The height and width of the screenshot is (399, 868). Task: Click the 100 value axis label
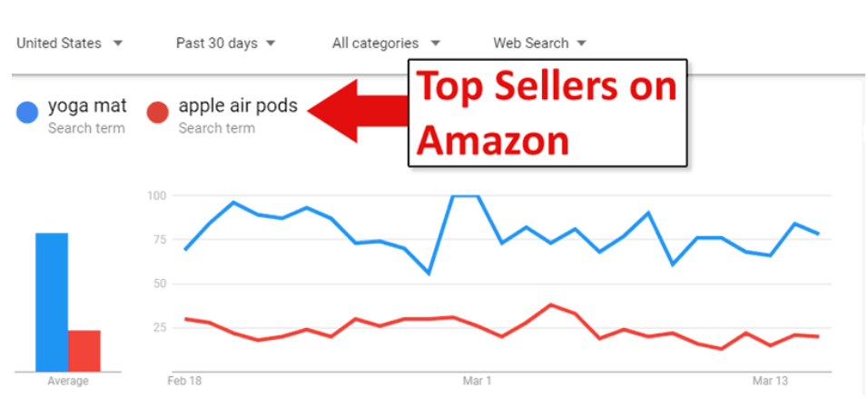156,195
